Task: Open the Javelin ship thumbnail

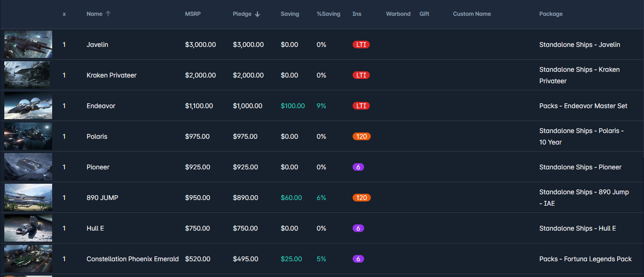Action: [x=28, y=44]
